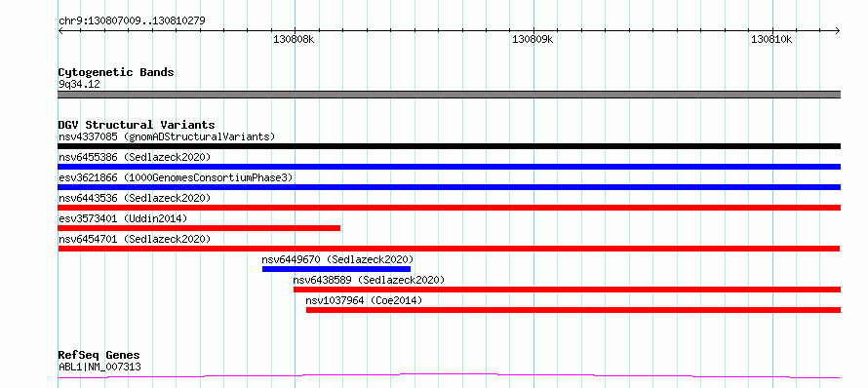Screen dimensions: 868x388
Task: Click the nsv1037964 (Coe2014) label
Action: point(364,300)
